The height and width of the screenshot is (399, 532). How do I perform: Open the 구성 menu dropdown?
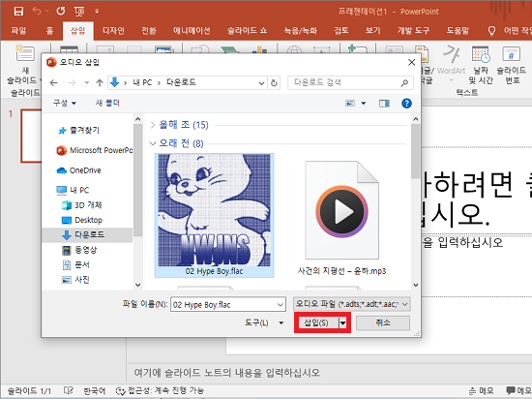pyautogui.click(x=65, y=103)
